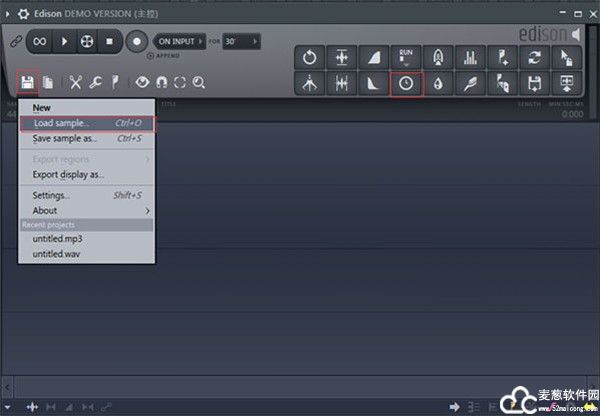Click the loop tuner arrows tool

click(535, 58)
